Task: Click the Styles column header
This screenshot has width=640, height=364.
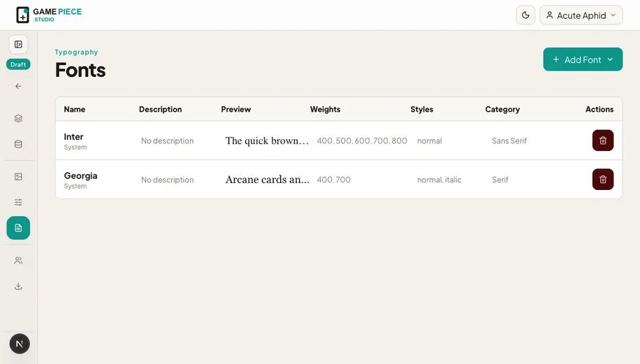Action: click(421, 109)
